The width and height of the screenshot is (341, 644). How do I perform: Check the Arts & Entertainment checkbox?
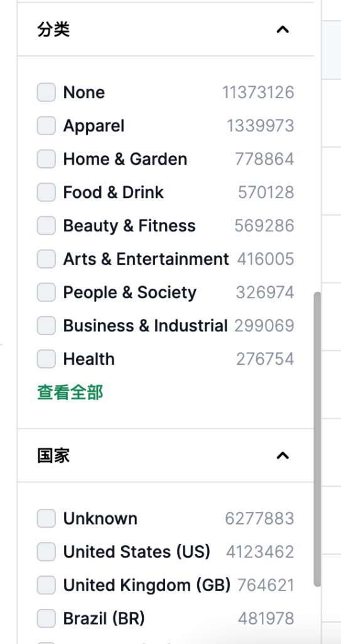click(46, 258)
